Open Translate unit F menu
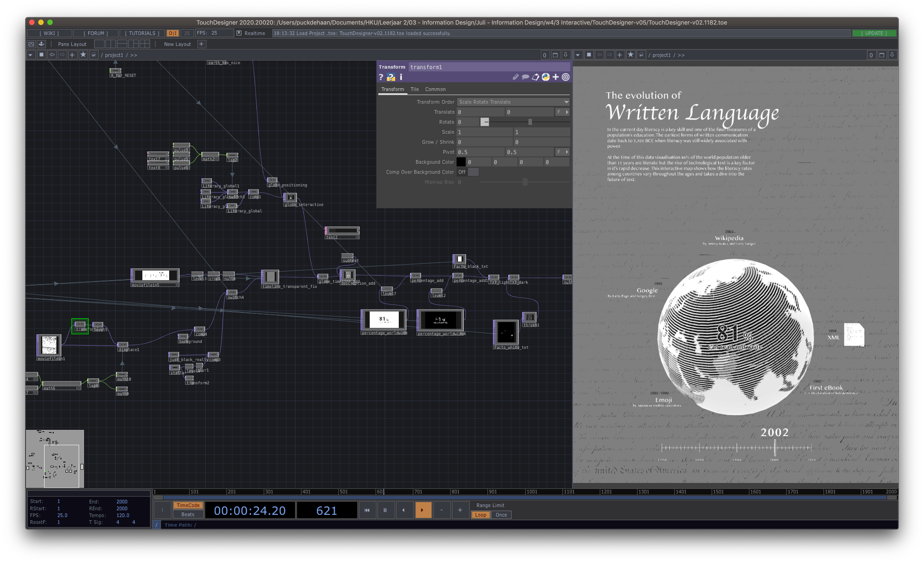Viewport: 924px width, 563px height. (559, 112)
